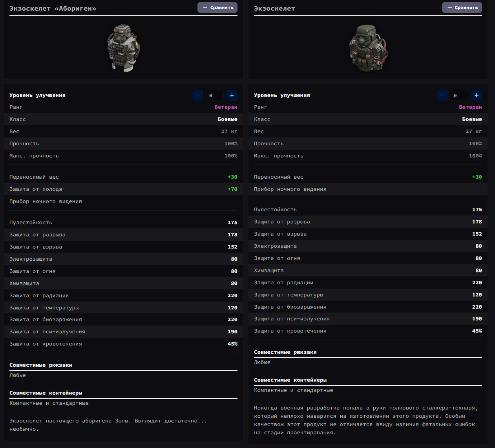Click Любые backpack value in right card
The height and width of the screenshot is (448, 495).
click(x=262, y=362)
